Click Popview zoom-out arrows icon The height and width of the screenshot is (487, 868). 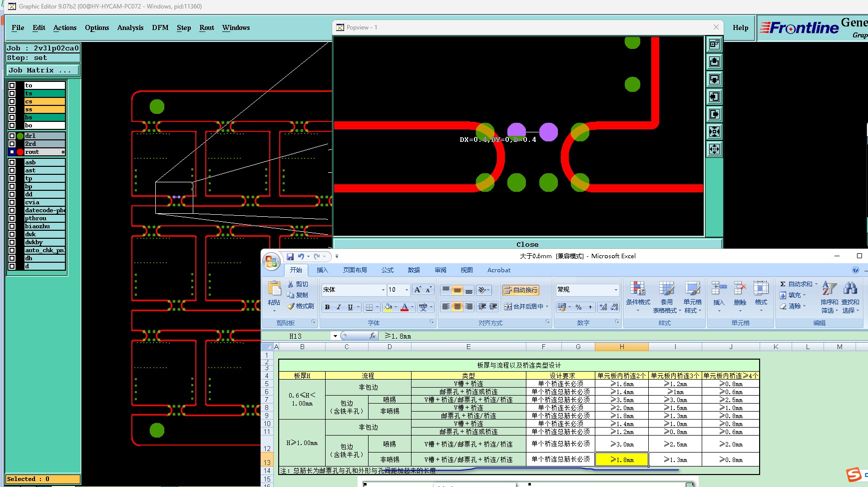coord(715,131)
